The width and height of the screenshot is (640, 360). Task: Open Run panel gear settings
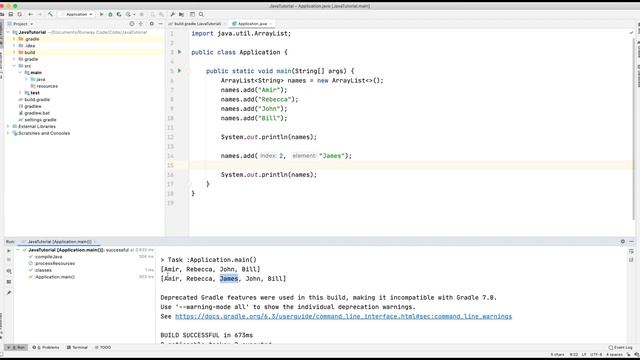coord(623,242)
